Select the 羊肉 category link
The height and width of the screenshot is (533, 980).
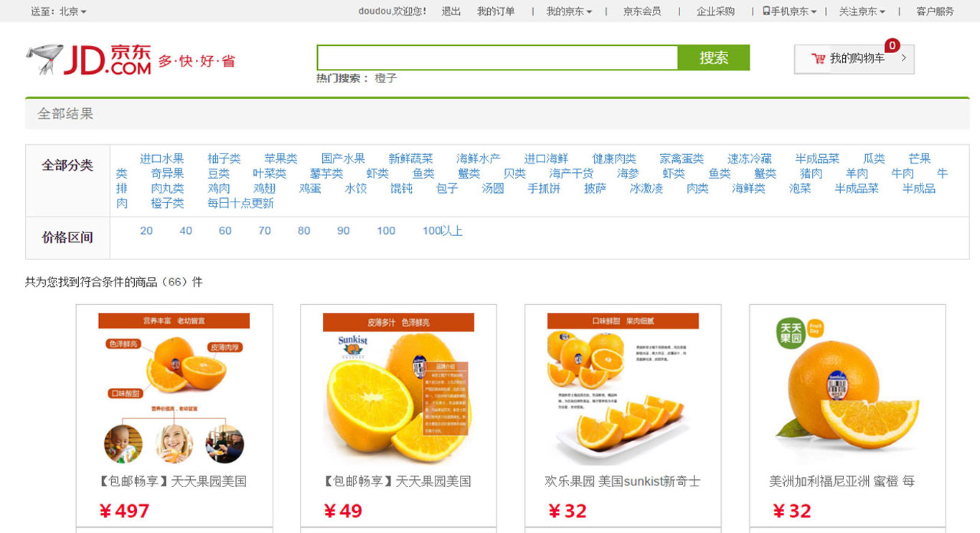857,174
